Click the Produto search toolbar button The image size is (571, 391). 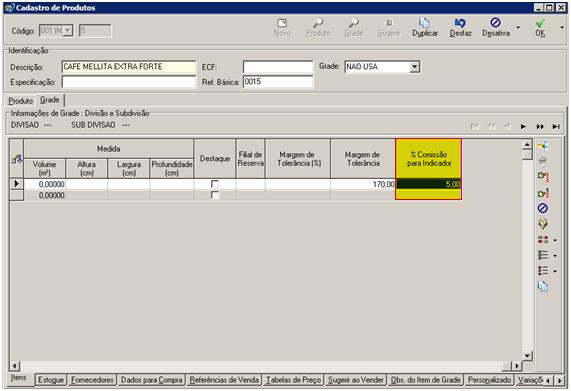tap(318, 28)
